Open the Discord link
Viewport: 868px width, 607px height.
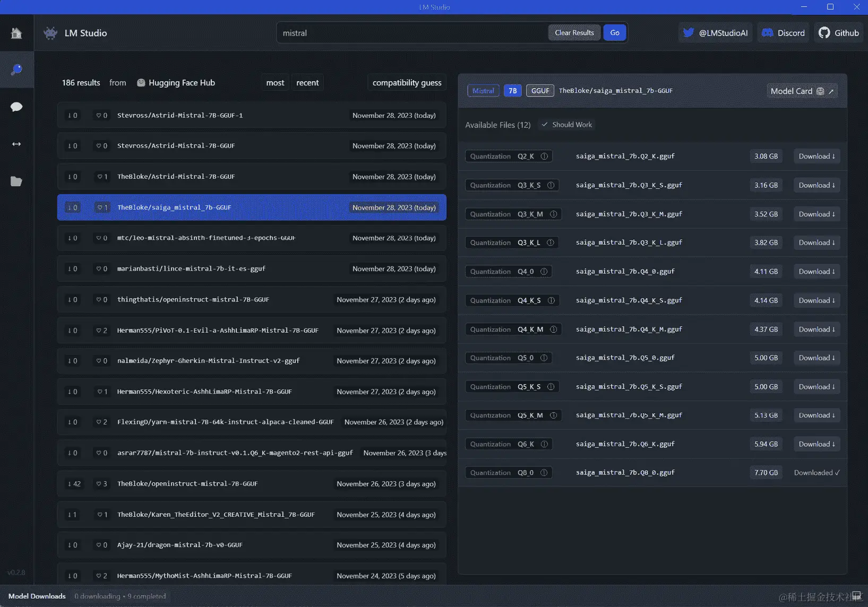[783, 33]
